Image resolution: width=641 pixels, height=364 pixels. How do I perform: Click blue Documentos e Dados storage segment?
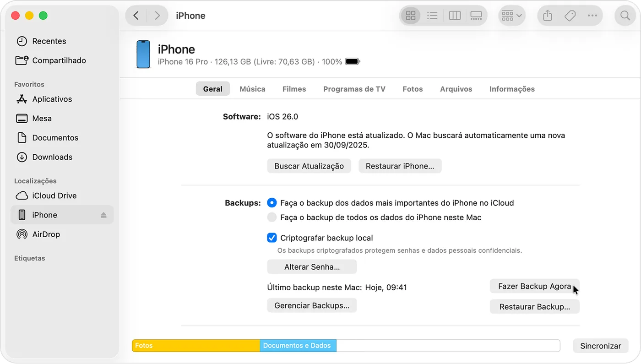pos(298,346)
